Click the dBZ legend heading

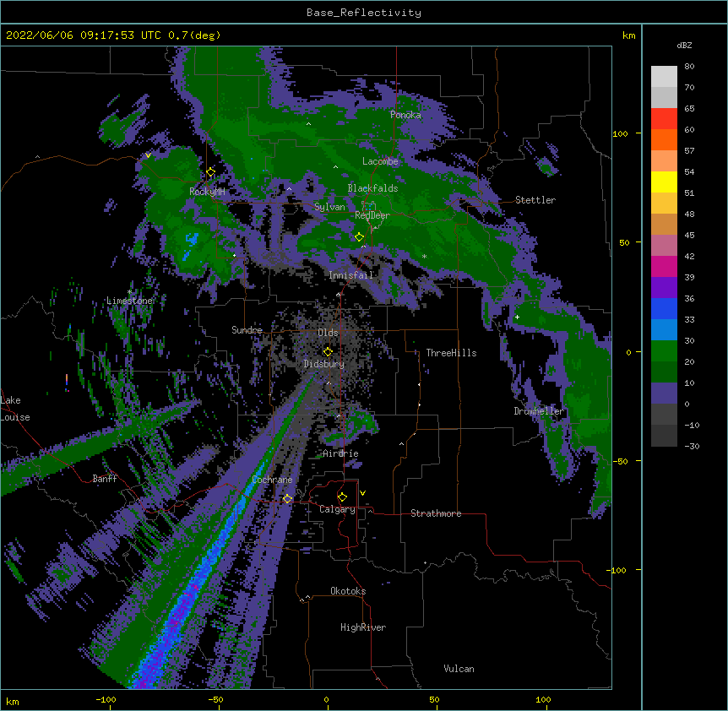(x=684, y=46)
